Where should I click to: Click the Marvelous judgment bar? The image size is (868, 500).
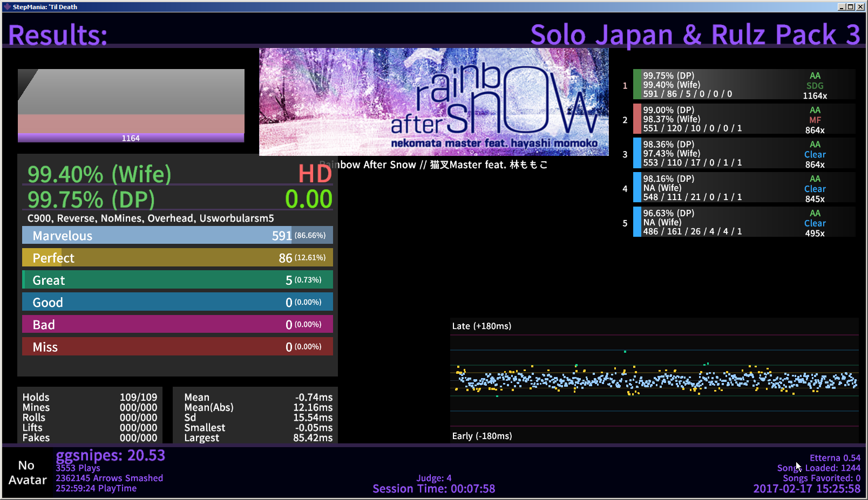tap(177, 236)
